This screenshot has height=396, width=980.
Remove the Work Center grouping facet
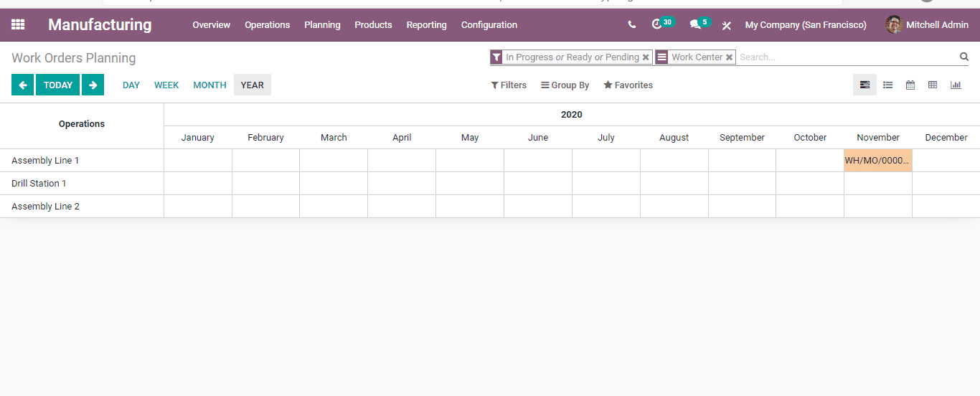tap(729, 57)
